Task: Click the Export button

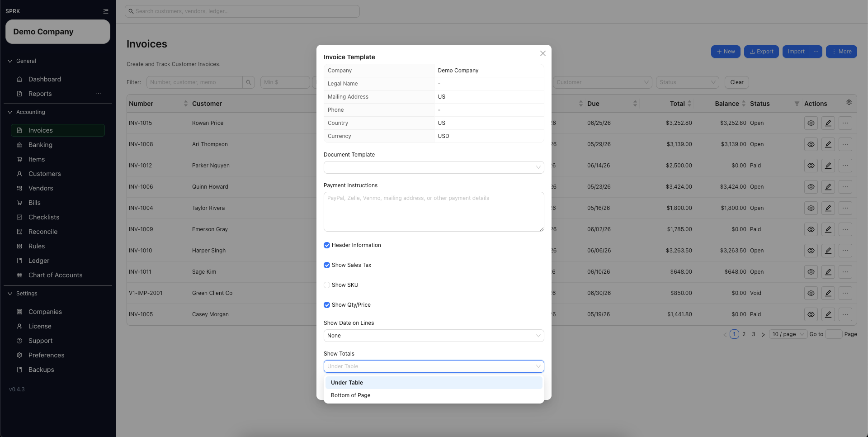Action: point(761,52)
